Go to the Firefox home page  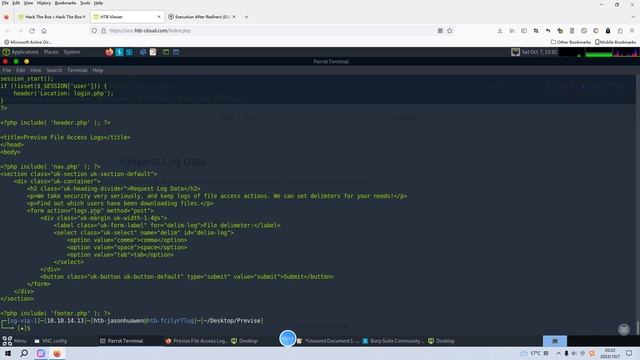(x=44, y=31)
